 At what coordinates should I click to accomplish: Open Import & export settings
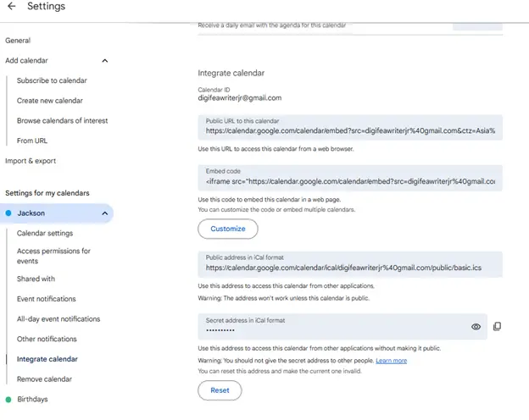point(31,161)
